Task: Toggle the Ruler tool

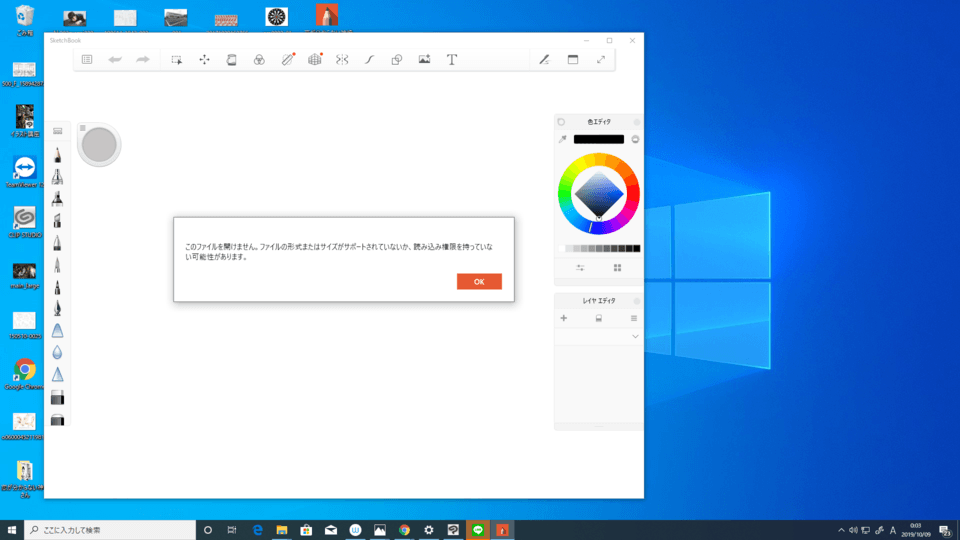Action: coord(287,60)
